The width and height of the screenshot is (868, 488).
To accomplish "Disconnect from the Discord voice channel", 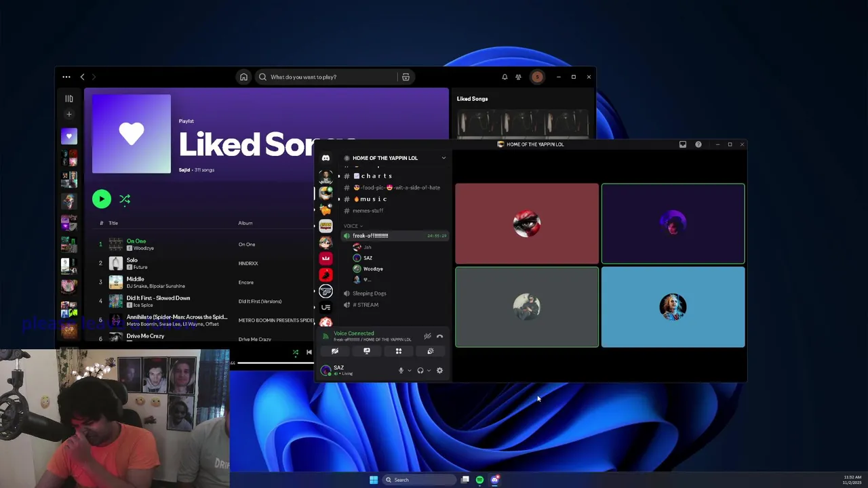I will [x=439, y=336].
